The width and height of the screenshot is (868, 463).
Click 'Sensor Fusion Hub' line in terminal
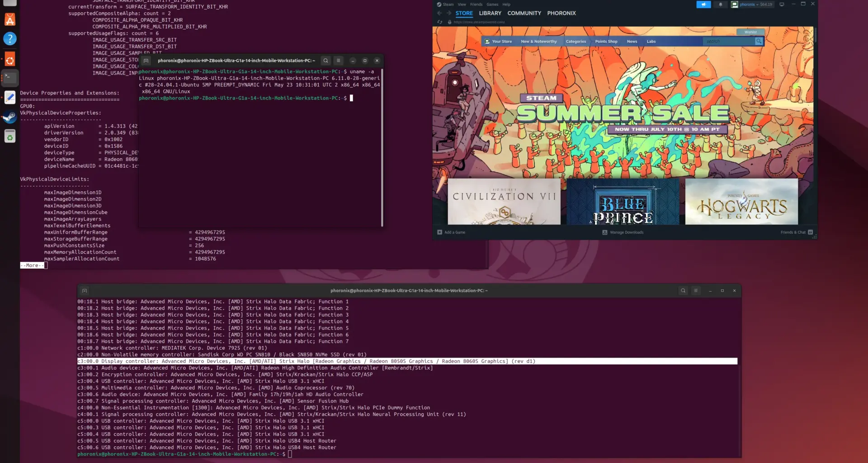click(213, 401)
